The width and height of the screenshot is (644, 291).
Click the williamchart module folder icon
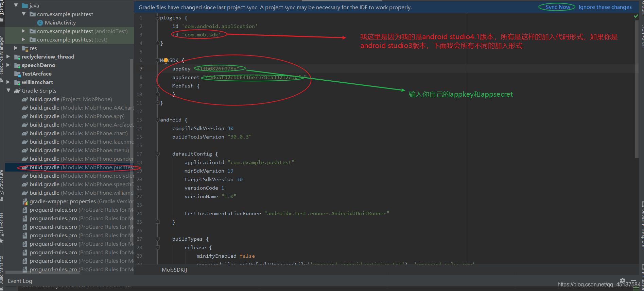(17, 82)
